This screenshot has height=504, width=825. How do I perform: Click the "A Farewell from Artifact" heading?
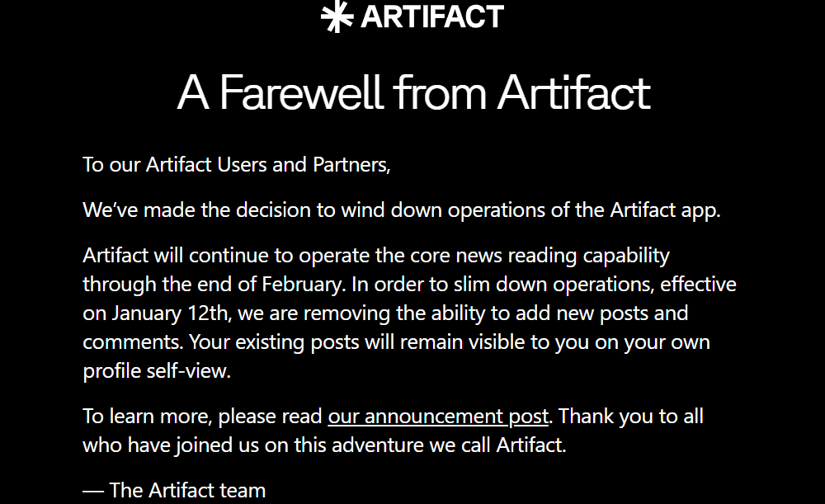tap(413, 92)
